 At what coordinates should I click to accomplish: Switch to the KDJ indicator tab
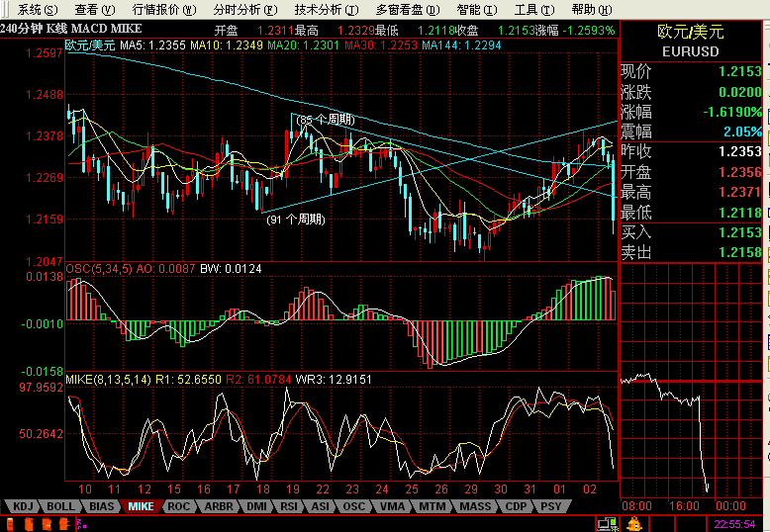click(23, 506)
